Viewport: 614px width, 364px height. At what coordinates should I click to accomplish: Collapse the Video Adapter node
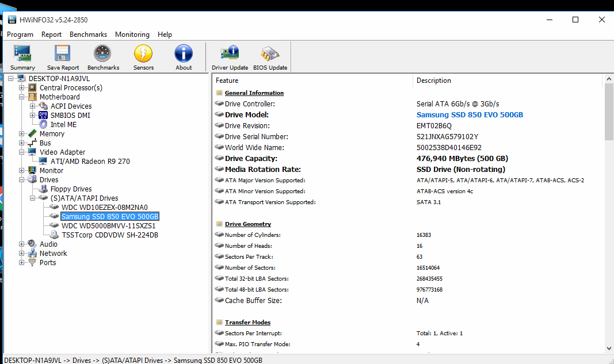[21, 152]
